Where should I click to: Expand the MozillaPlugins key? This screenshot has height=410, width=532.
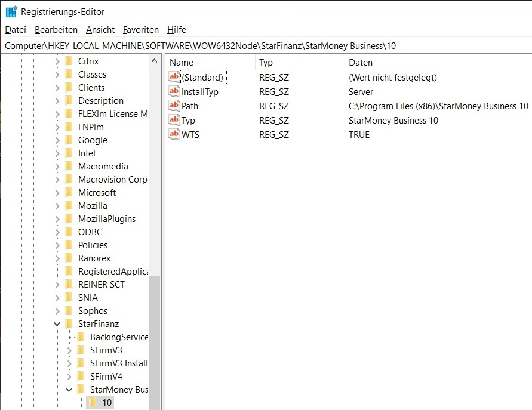click(x=57, y=219)
